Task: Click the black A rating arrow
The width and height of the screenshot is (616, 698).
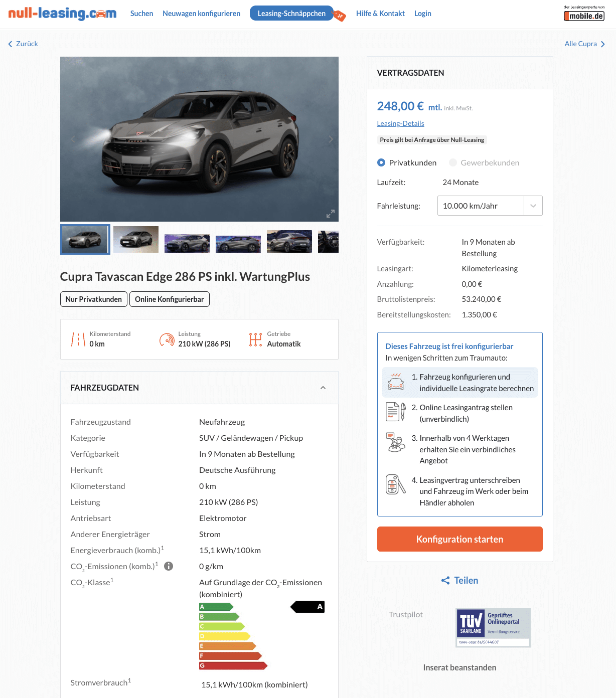Action: (x=307, y=607)
